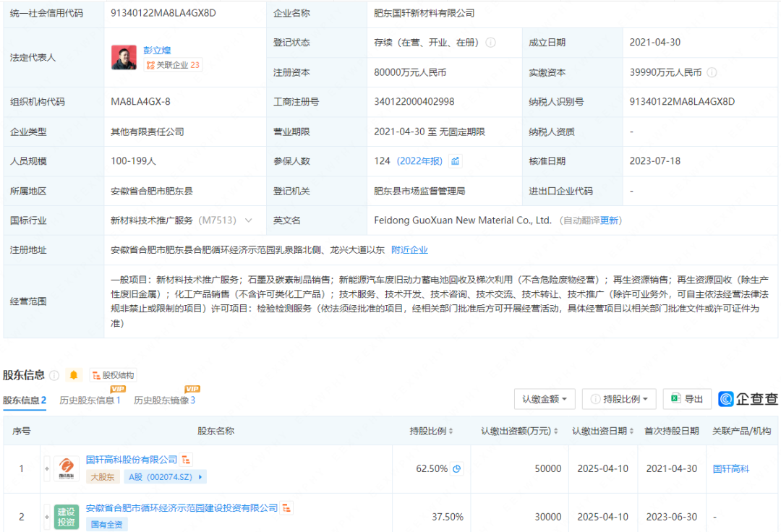Click the info icon next to 股东信息 heading

54,375
